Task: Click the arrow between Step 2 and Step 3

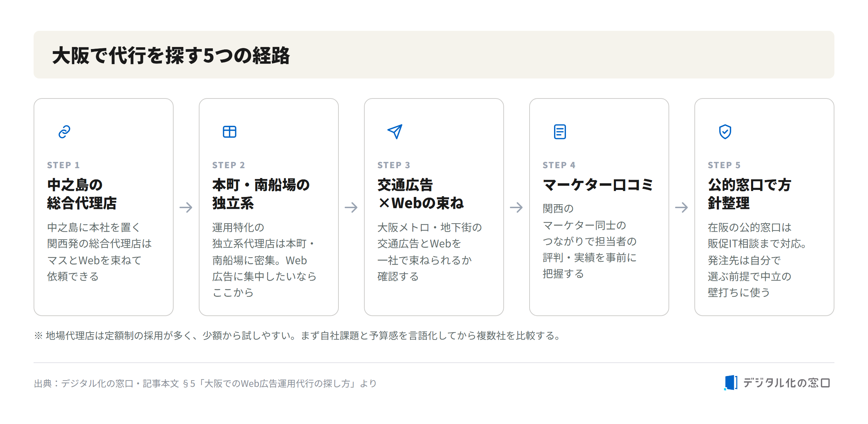Action: 351,207
